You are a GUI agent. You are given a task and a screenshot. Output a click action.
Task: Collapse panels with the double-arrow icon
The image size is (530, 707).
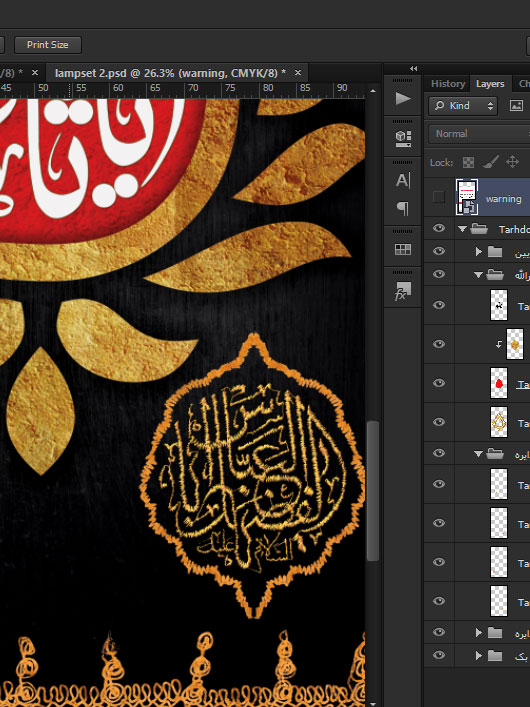coord(414,69)
